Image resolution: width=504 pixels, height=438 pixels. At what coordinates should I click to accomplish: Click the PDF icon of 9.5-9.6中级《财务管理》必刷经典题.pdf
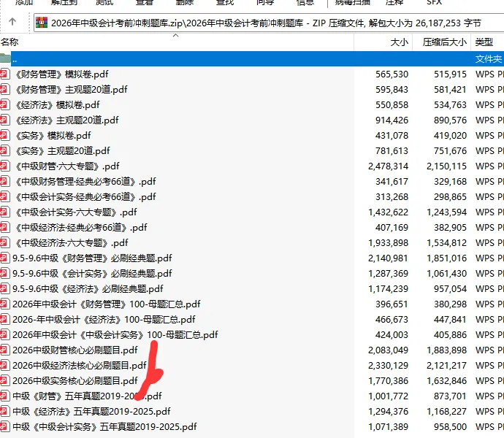point(4,258)
